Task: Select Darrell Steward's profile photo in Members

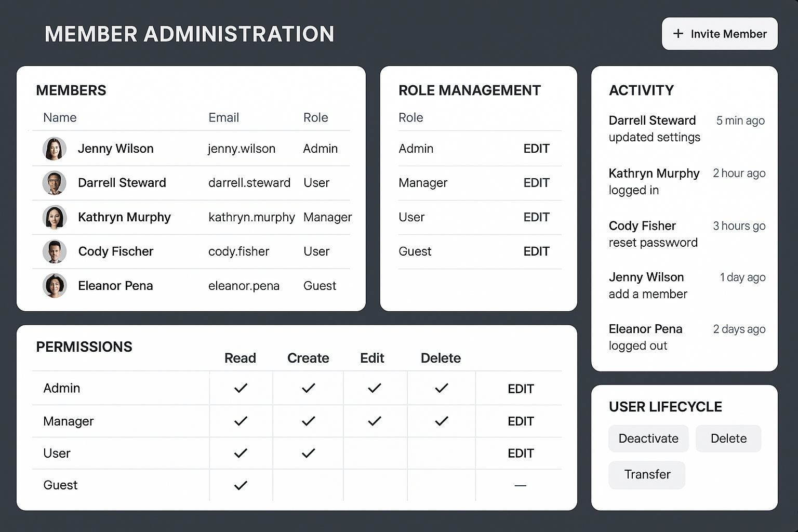Action: tap(55, 183)
